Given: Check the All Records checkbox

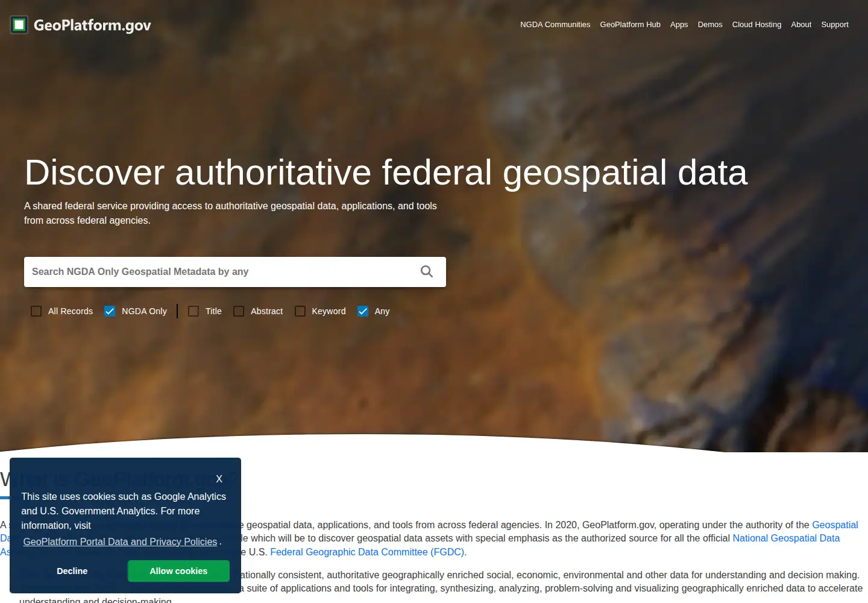Looking at the screenshot, I should 36,311.
